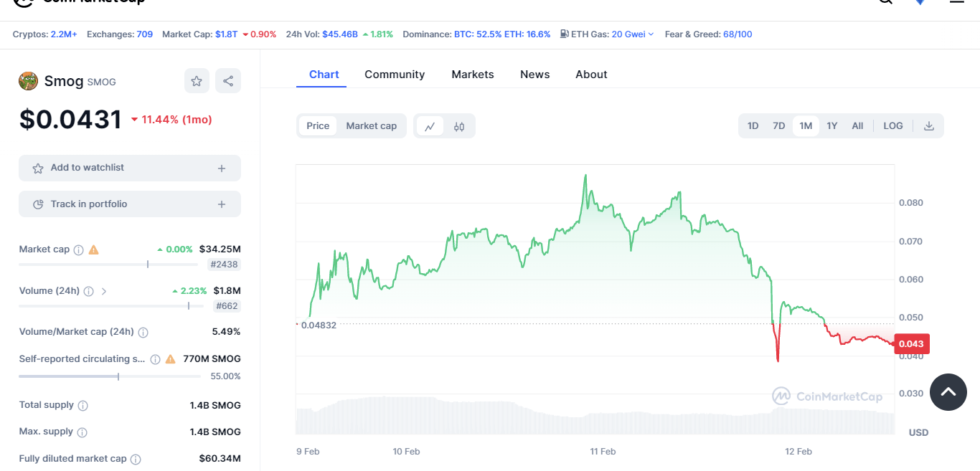Select the Market cap chart mode

(x=371, y=126)
